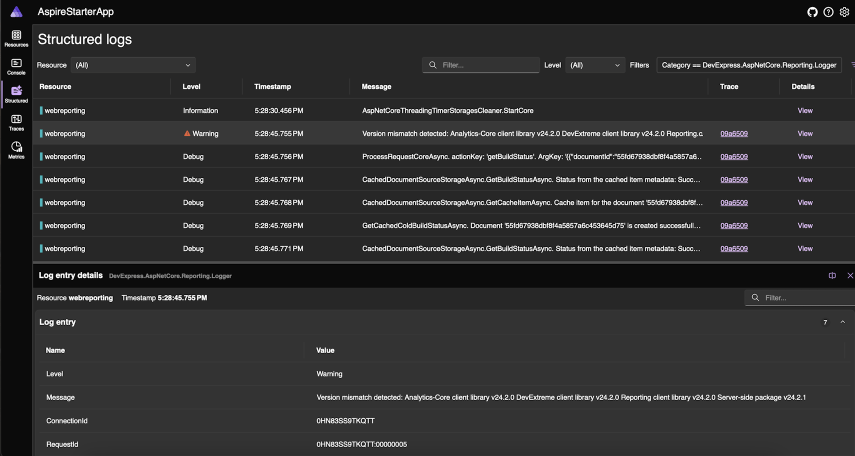Open settings via the gear icon
855x456 pixels.
pyautogui.click(x=844, y=12)
